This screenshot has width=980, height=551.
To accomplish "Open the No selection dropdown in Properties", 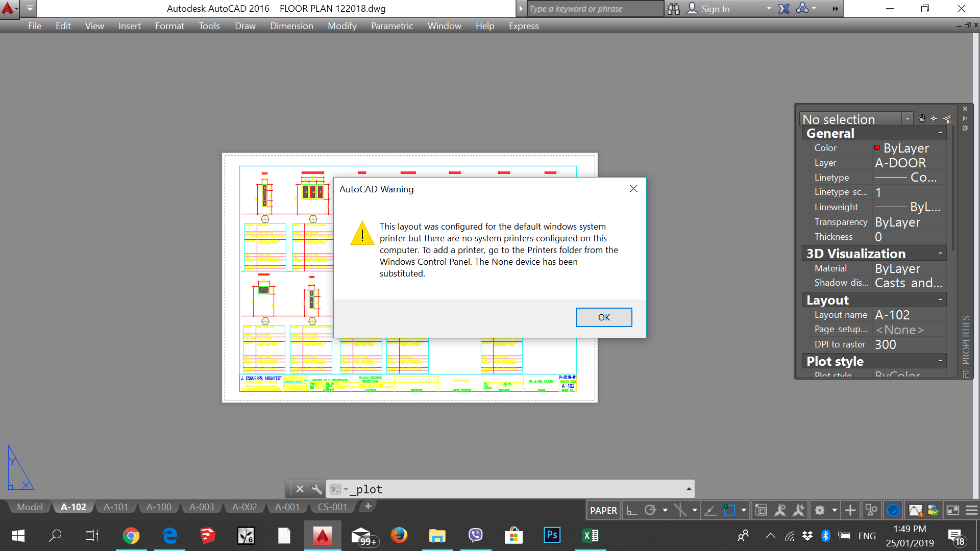I will [x=908, y=118].
